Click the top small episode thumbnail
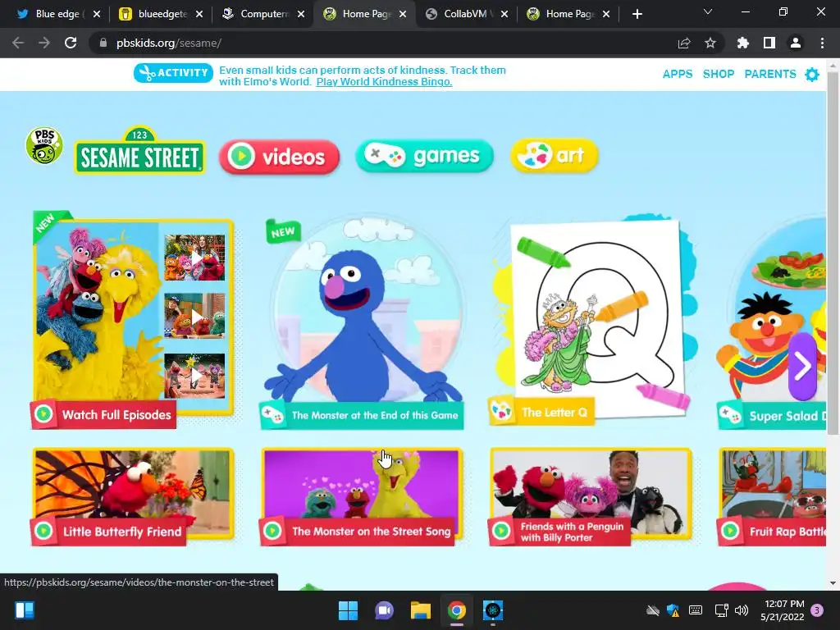The width and height of the screenshot is (840, 630). (x=194, y=258)
